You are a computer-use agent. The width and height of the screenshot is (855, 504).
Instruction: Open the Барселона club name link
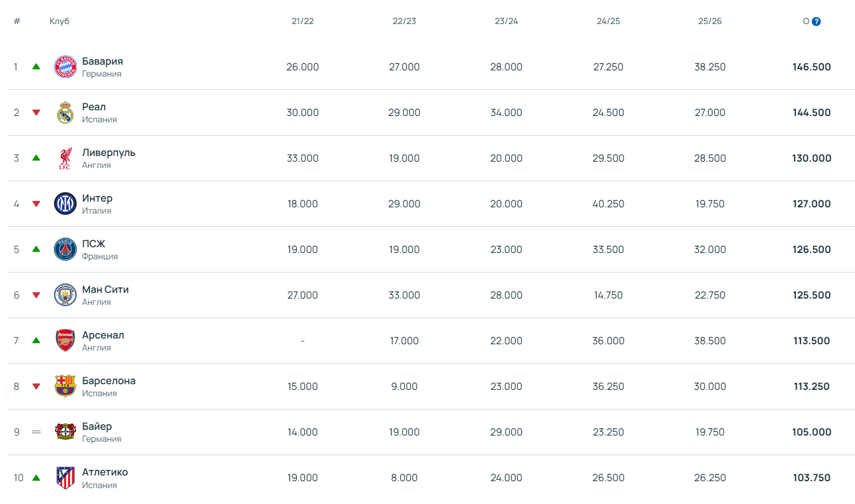click(x=108, y=381)
